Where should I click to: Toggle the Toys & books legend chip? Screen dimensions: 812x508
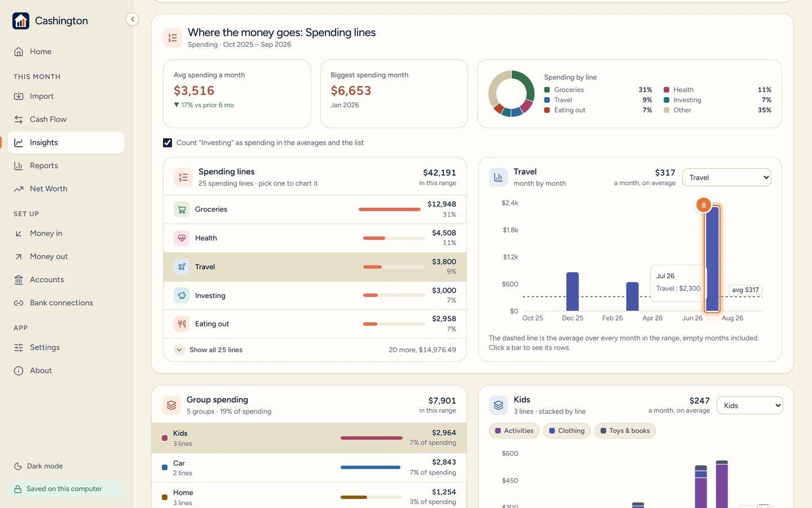[x=625, y=431]
